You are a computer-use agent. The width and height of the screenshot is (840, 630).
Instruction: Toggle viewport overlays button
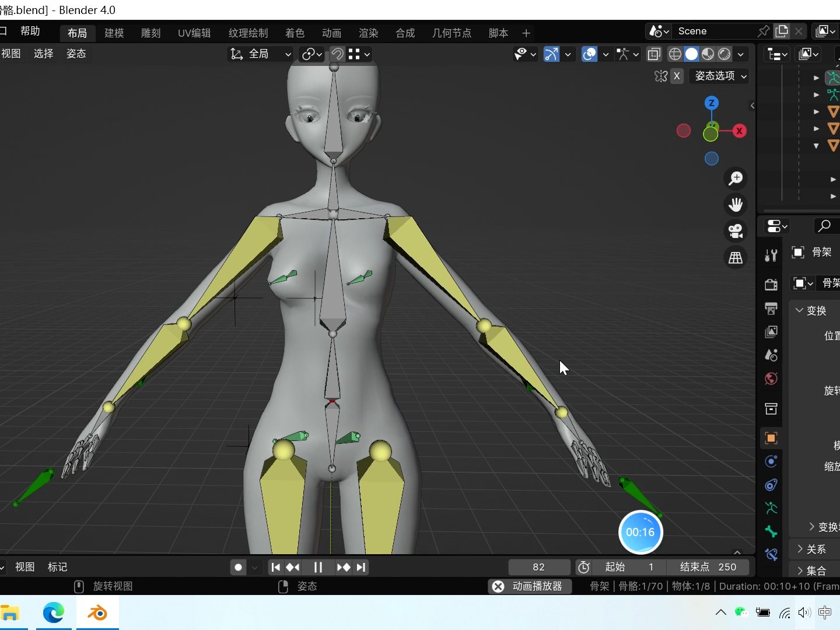click(590, 54)
